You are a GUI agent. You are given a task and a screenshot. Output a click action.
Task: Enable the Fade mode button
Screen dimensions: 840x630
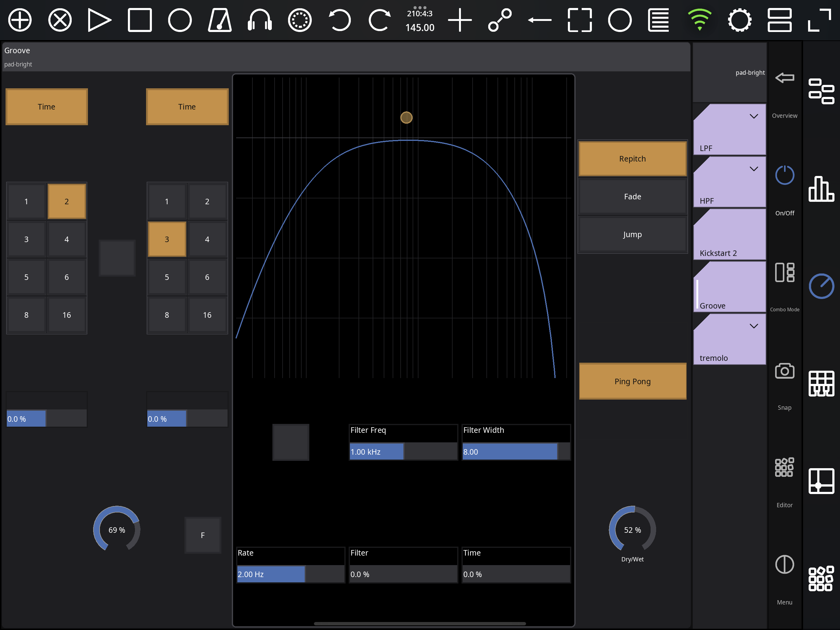(632, 197)
